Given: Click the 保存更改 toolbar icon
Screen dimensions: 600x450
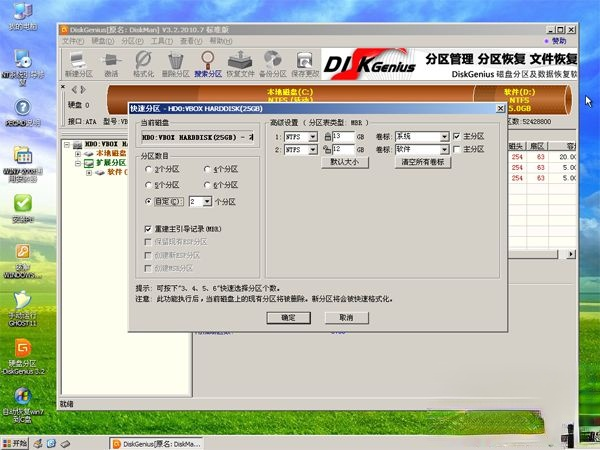Looking at the screenshot, I should [x=305, y=64].
